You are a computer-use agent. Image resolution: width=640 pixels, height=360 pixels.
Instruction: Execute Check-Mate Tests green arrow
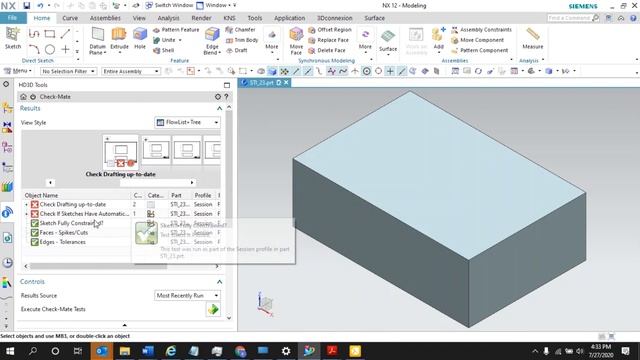coord(213,309)
